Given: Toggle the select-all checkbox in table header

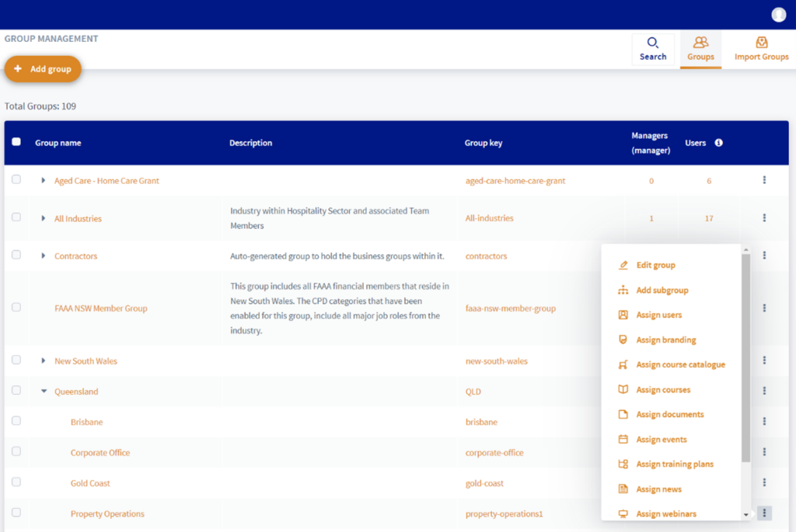Looking at the screenshot, I should coord(16,142).
